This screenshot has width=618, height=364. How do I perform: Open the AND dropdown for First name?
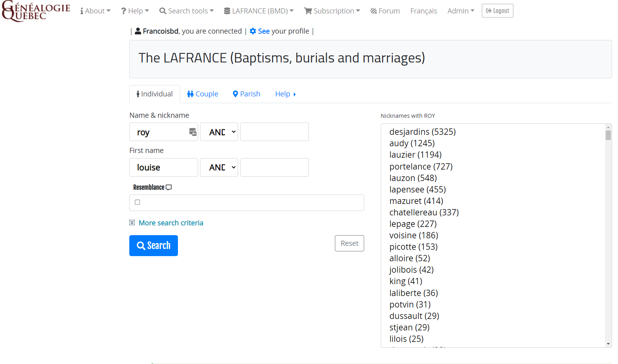coord(219,168)
